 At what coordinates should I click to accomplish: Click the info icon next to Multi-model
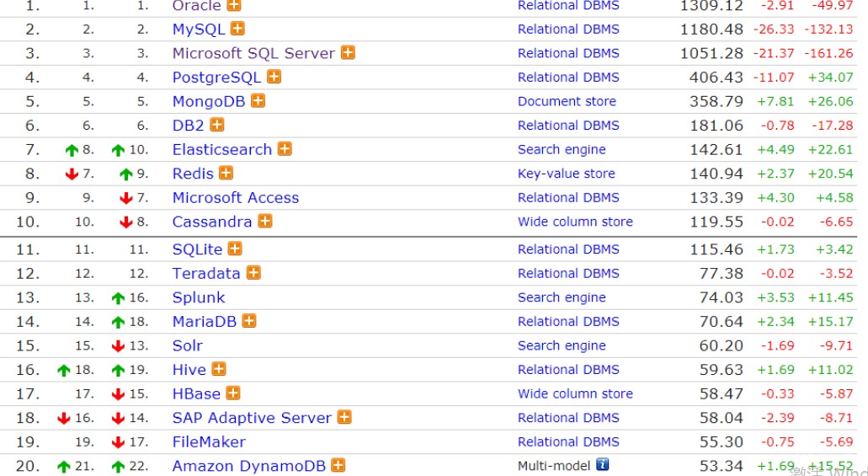[602, 464]
